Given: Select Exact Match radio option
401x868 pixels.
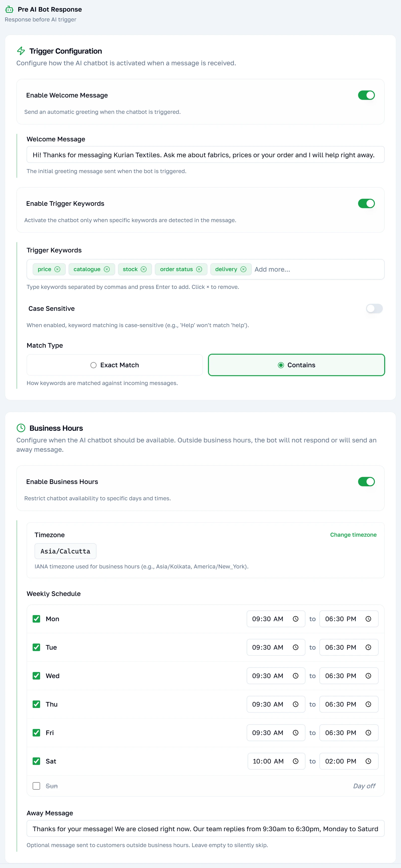Looking at the screenshot, I should coord(115,365).
